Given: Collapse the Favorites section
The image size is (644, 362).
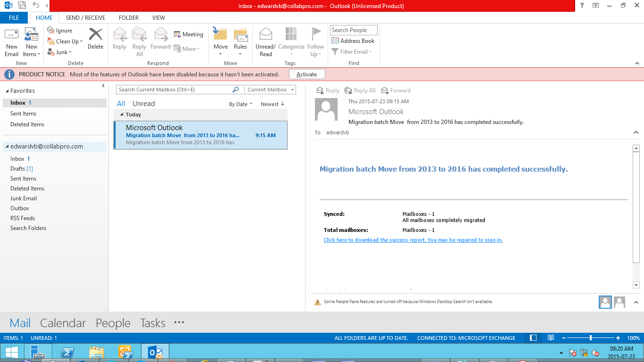Looking at the screenshot, I should click(x=7, y=91).
